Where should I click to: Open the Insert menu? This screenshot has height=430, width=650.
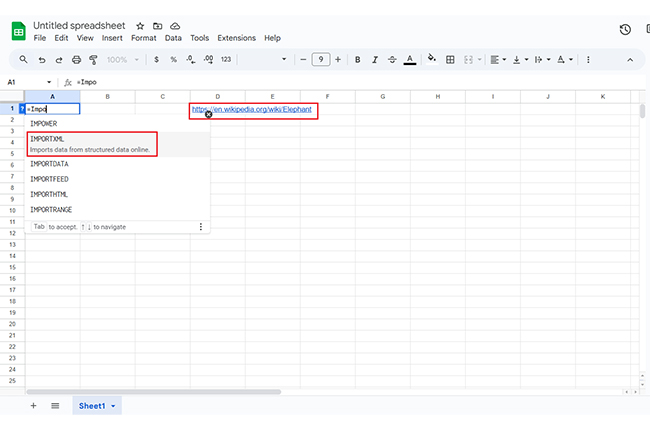(x=112, y=38)
